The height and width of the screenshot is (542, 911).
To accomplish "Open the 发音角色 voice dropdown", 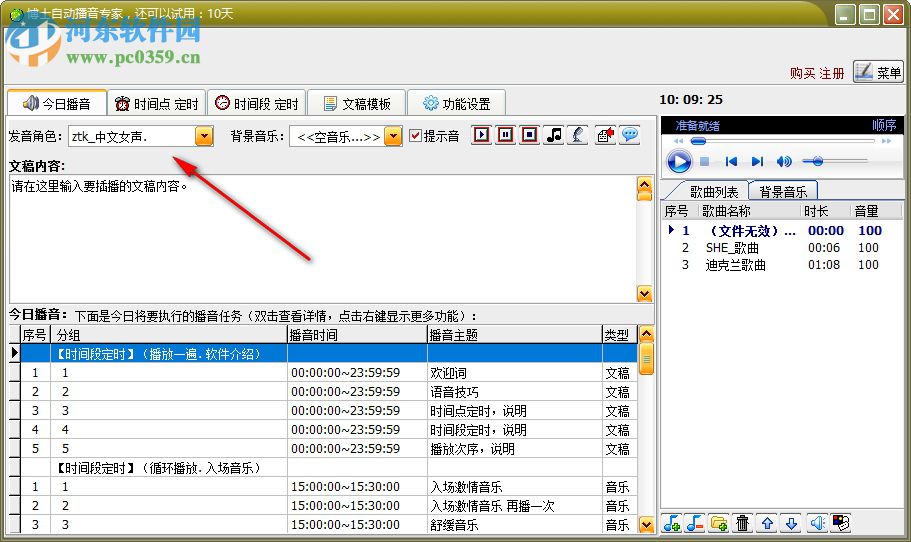I will coord(204,137).
